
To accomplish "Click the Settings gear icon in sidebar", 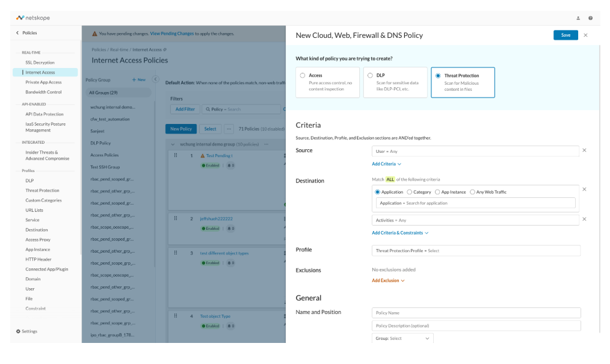I will point(18,332).
